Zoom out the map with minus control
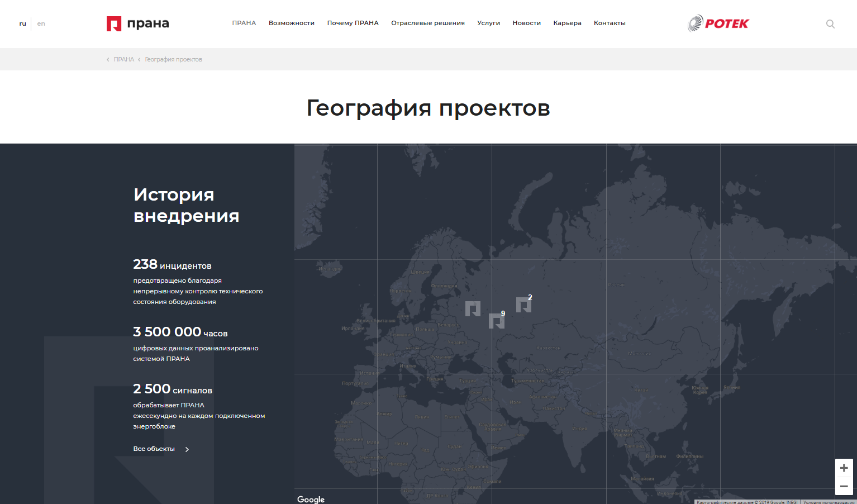Screen dimensions: 857x504 pyautogui.click(x=844, y=486)
